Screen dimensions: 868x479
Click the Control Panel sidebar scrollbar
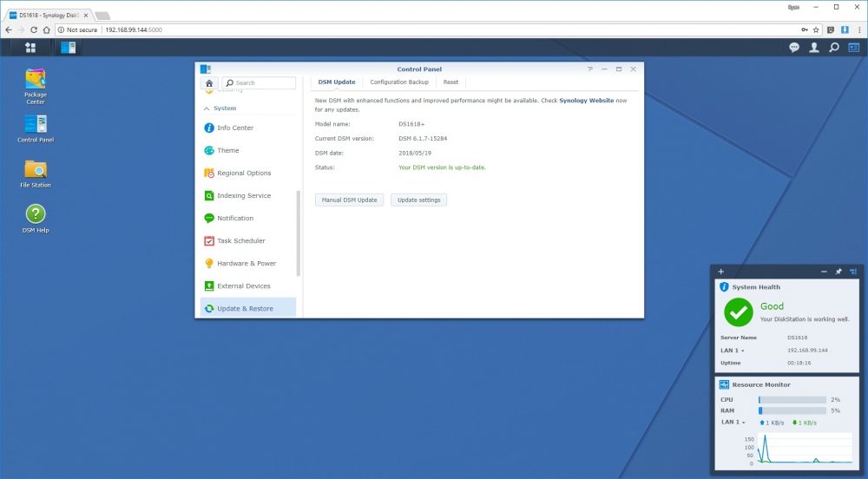pos(299,233)
